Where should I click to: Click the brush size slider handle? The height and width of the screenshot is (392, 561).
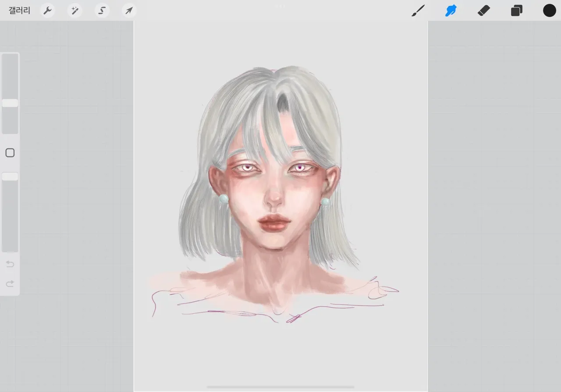pos(10,103)
